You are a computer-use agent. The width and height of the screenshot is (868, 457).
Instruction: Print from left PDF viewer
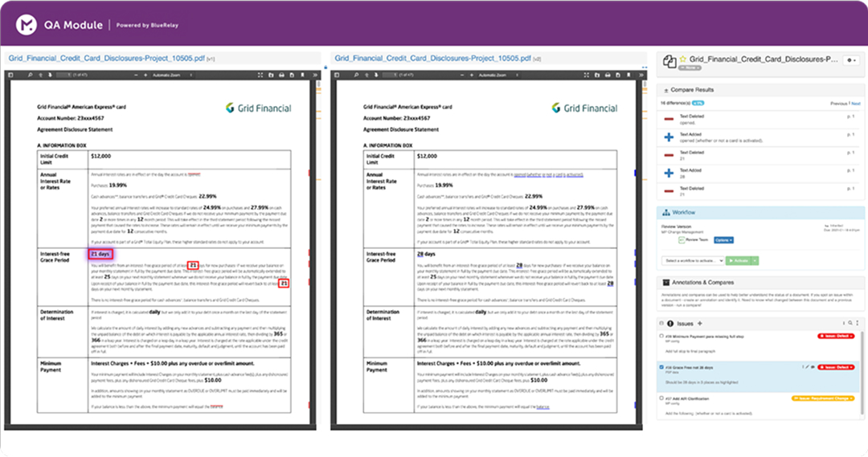[x=281, y=75]
